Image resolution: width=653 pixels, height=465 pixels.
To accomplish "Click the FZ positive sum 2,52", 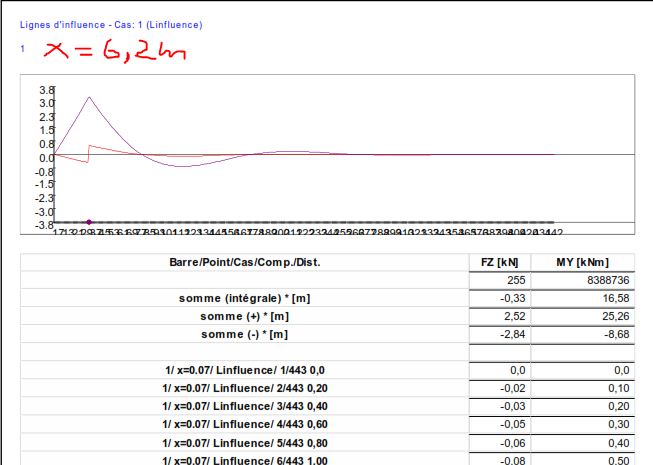I will pos(499,316).
